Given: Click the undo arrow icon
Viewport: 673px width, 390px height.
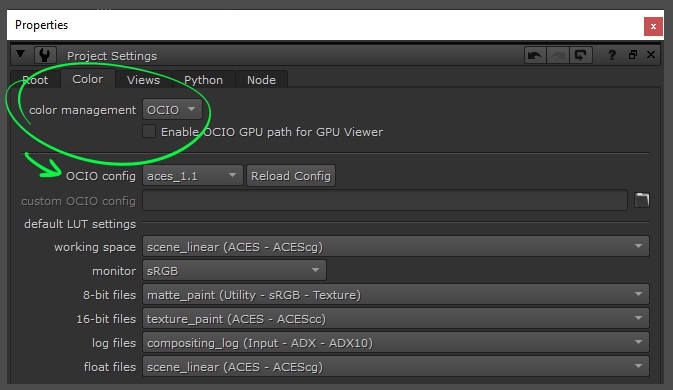Looking at the screenshot, I should click(x=535, y=55).
